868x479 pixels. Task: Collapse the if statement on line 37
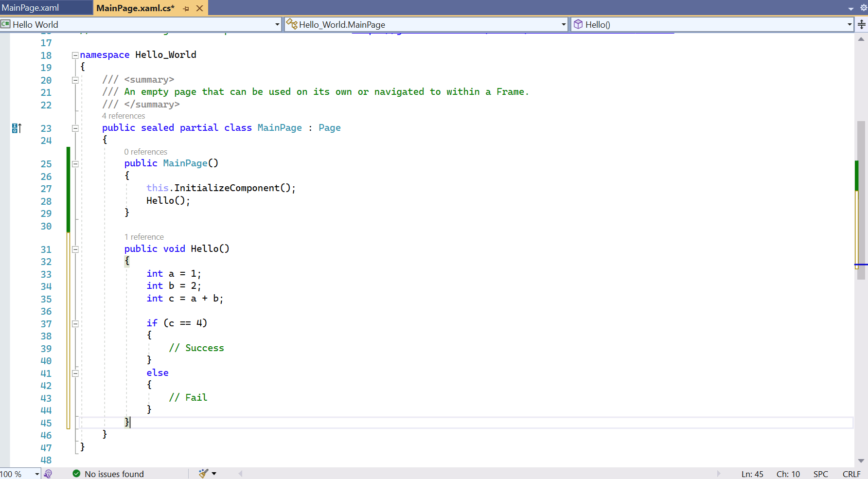[x=75, y=323]
